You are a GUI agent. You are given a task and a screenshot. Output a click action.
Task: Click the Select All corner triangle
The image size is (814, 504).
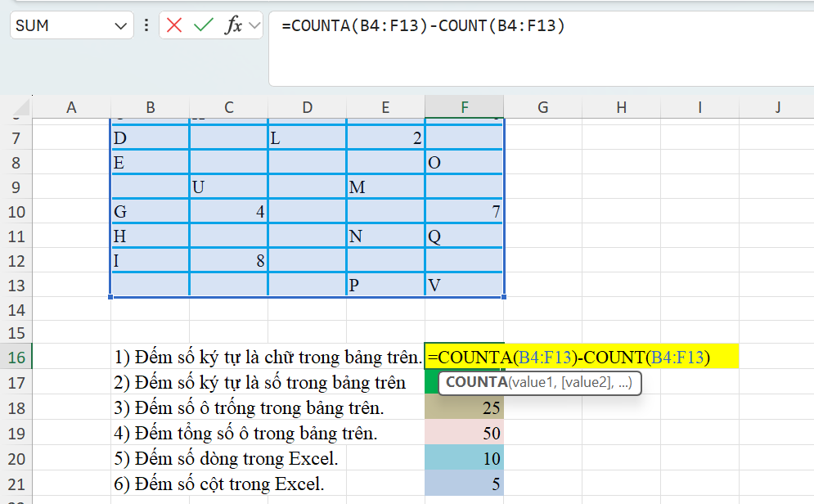pos(23,107)
